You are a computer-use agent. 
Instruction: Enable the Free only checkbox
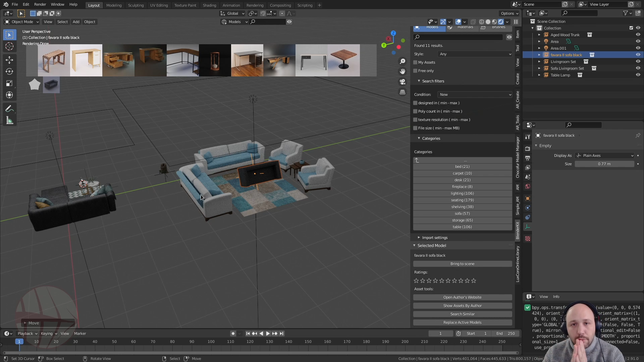pos(416,71)
